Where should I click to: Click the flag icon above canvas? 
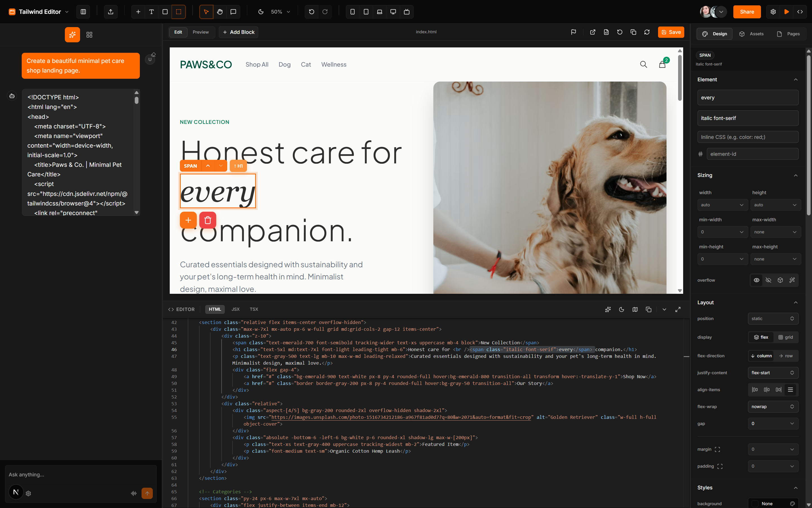click(573, 32)
